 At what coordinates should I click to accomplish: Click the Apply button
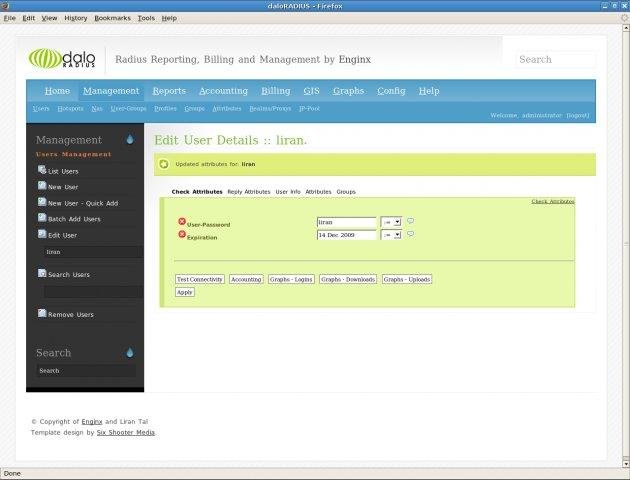[185, 292]
